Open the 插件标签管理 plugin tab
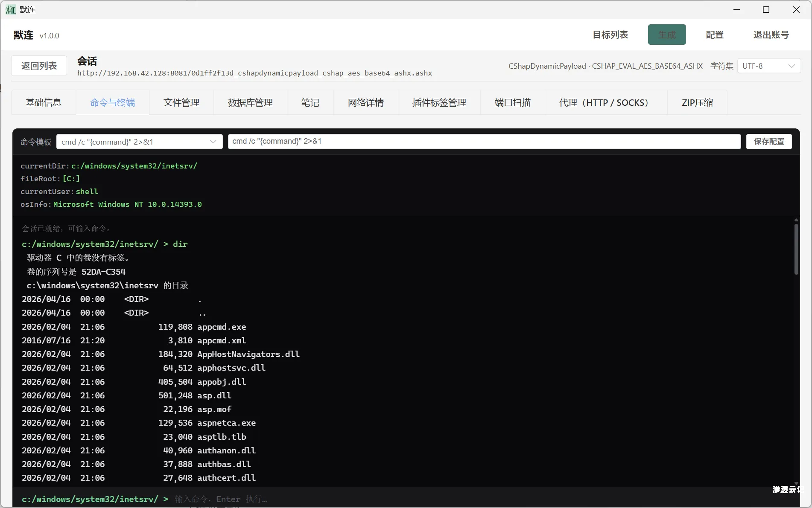 pyautogui.click(x=439, y=102)
